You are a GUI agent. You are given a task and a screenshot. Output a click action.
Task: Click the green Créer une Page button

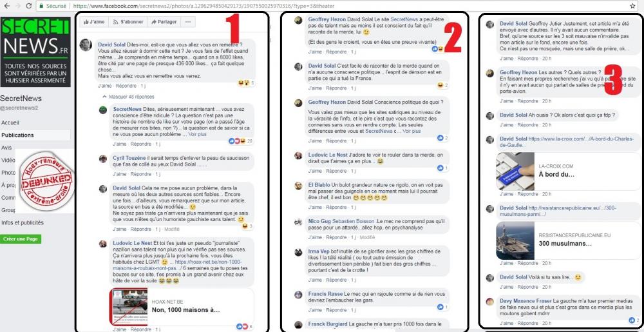[21, 239]
